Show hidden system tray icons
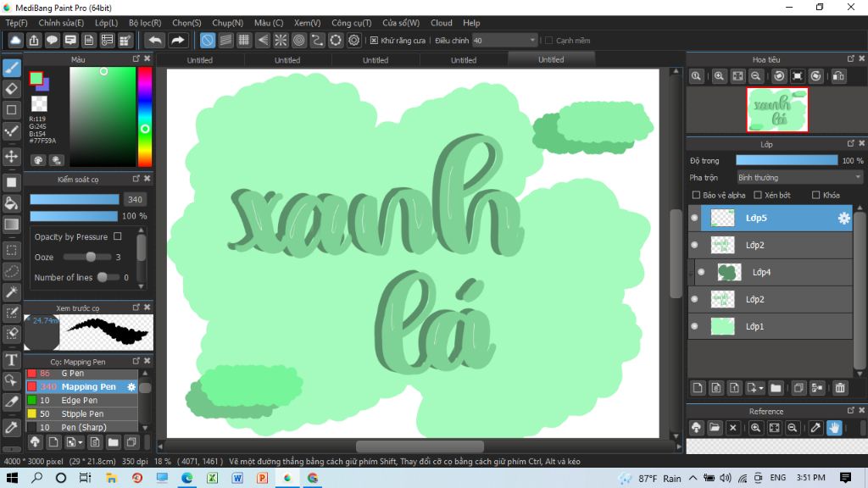Image resolution: width=868 pixels, height=488 pixels. 693,478
